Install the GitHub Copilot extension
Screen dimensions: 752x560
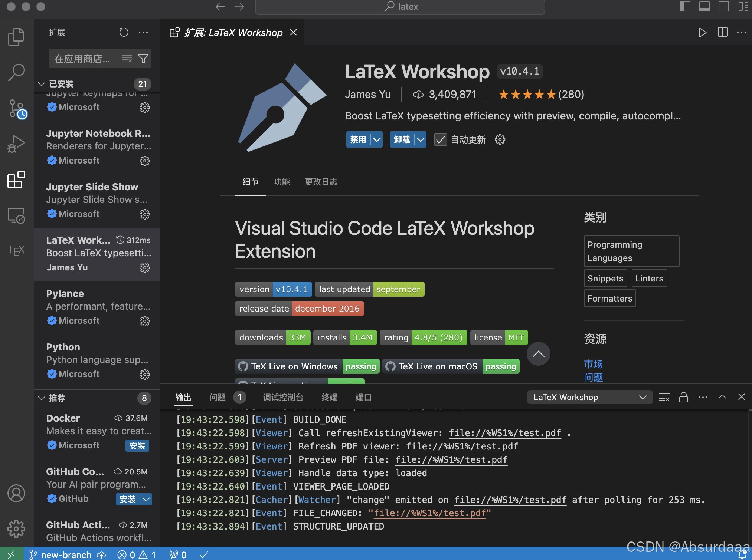point(128,500)
